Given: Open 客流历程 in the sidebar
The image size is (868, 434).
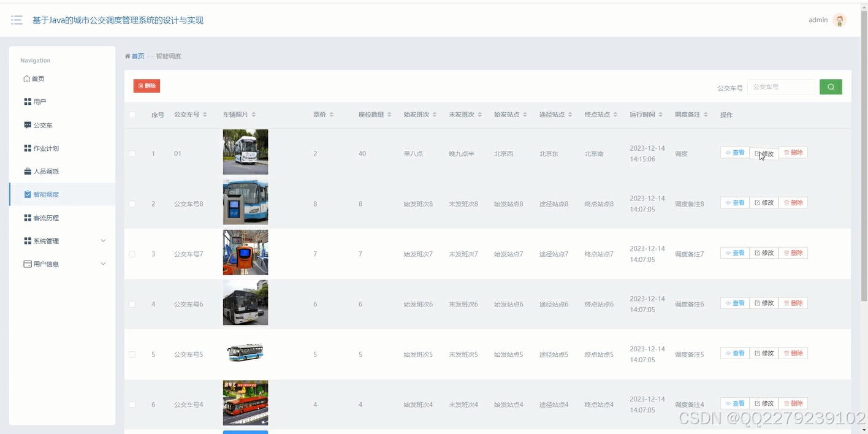Looking at the screenshot, I should (62, 218).
